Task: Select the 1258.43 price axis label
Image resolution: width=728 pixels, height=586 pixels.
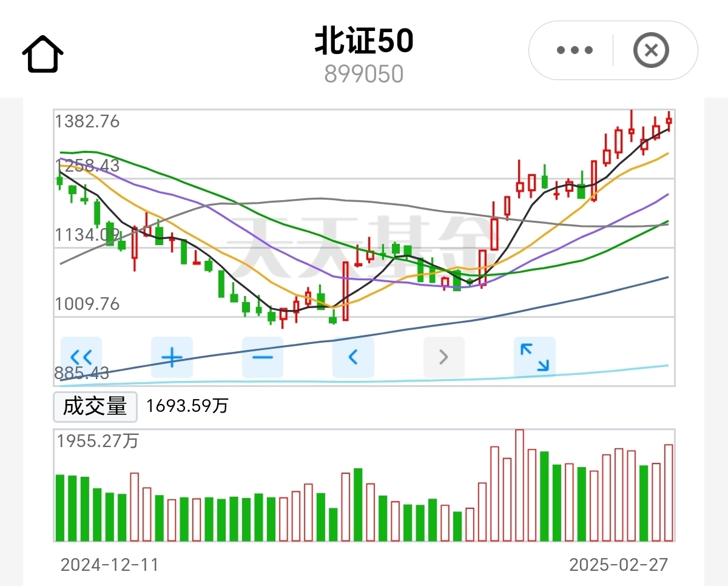Action: [x=87, y=166]
